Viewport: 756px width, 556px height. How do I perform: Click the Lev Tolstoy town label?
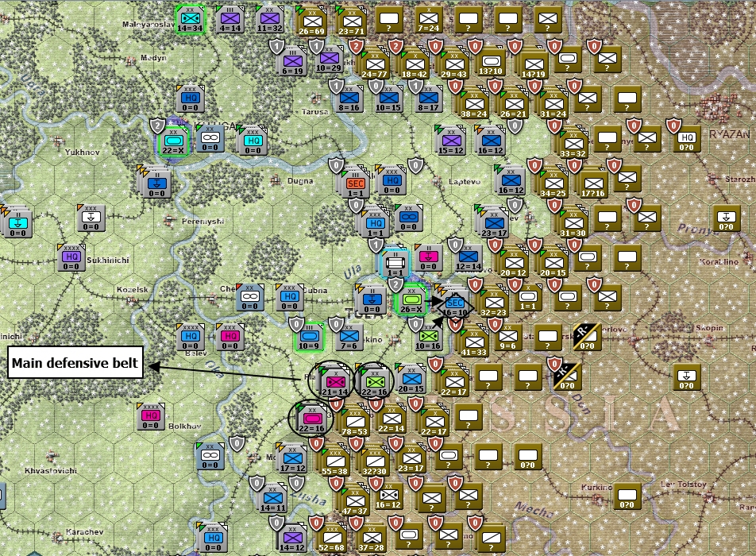[683, 484]
